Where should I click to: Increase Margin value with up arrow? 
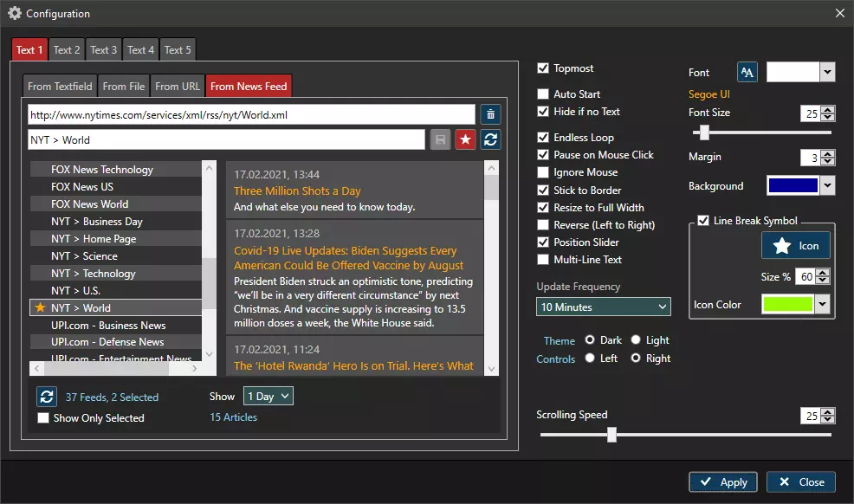(828, 153)
